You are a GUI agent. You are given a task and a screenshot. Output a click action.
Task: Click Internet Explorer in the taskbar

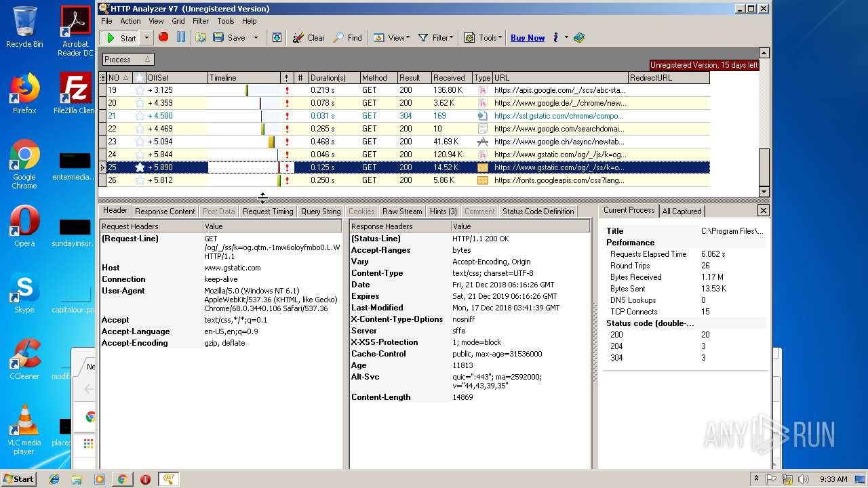(54, 479)
